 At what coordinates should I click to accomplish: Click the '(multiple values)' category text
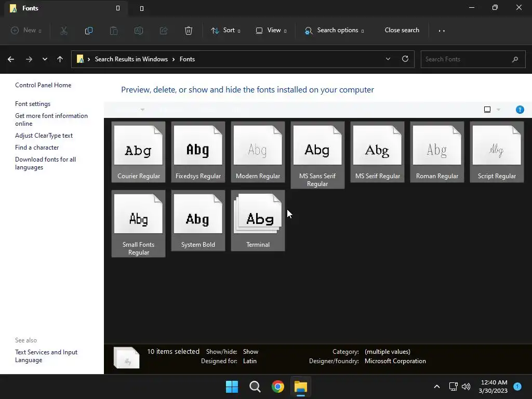(387, 352)
